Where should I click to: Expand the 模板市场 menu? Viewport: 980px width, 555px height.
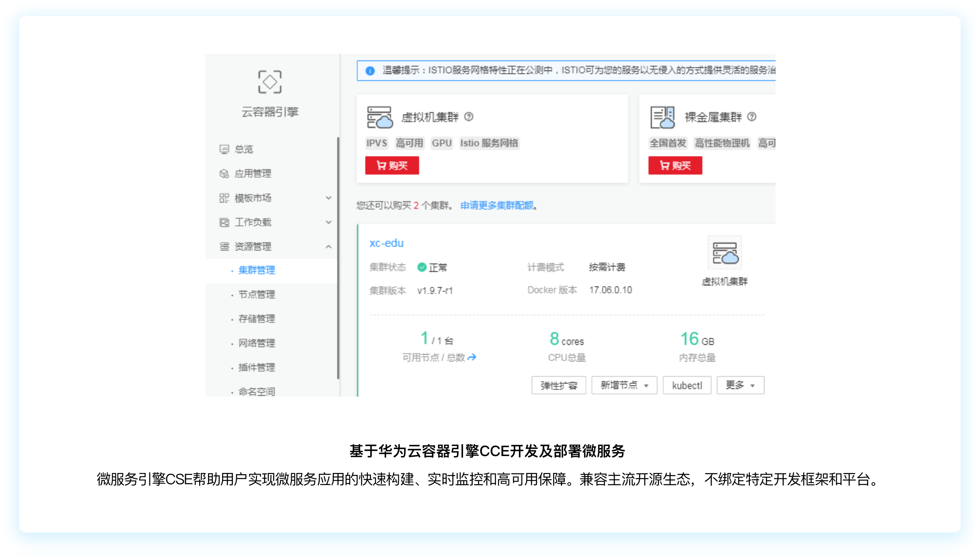(x=329, y=198)
